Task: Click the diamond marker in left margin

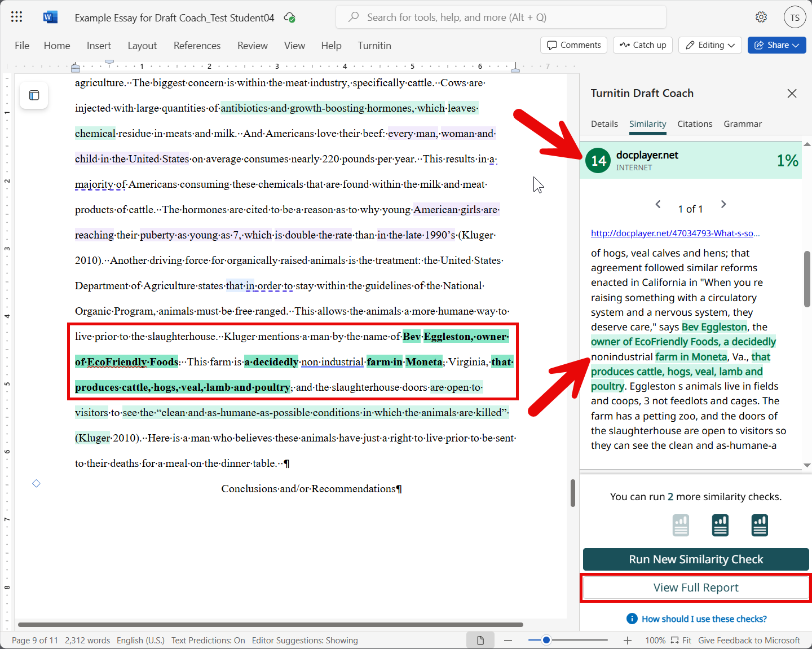Action: click(x=36, y=483)
